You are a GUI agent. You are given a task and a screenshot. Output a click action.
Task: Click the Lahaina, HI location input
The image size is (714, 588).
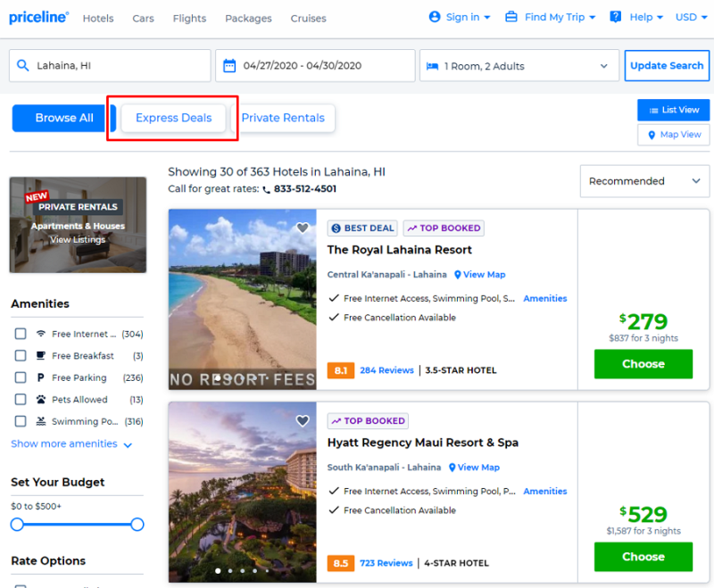click(x=110, y=65)
